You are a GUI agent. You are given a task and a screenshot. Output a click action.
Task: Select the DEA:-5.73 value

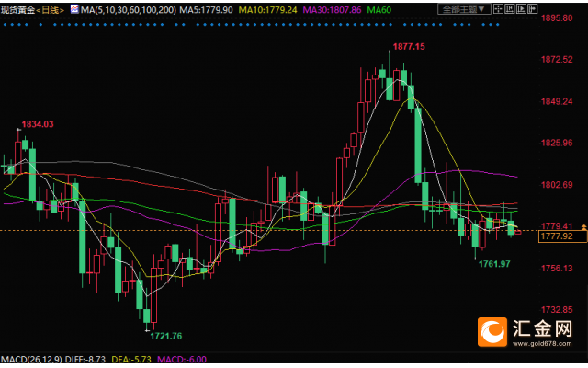coord(131,360)
